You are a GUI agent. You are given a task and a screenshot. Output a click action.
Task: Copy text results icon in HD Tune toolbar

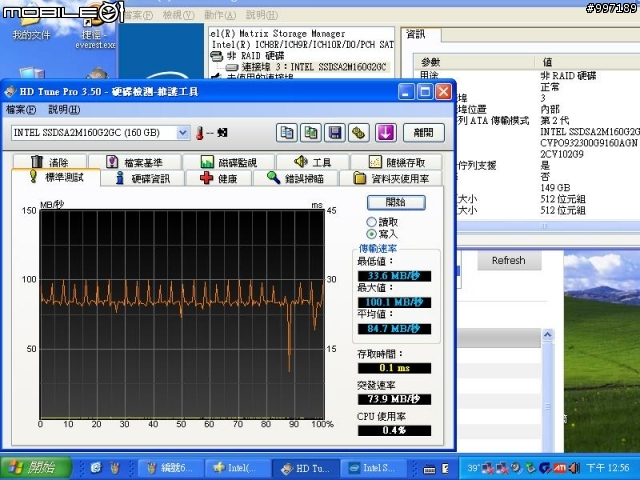click(287, 133)
